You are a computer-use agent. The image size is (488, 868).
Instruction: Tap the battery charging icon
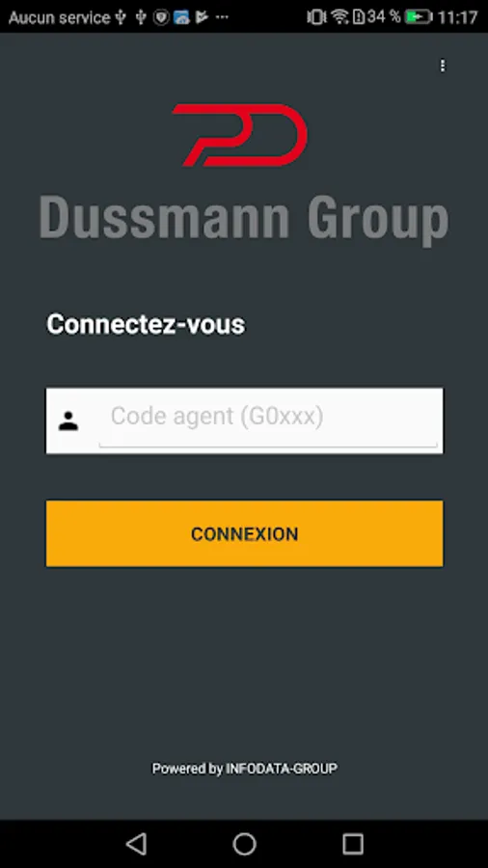pos(419,17)
